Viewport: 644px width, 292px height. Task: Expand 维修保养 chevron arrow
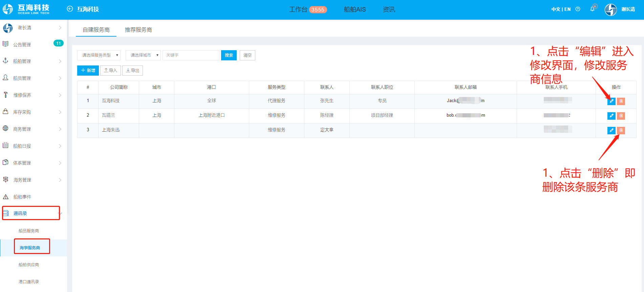(x=60, y=95)
